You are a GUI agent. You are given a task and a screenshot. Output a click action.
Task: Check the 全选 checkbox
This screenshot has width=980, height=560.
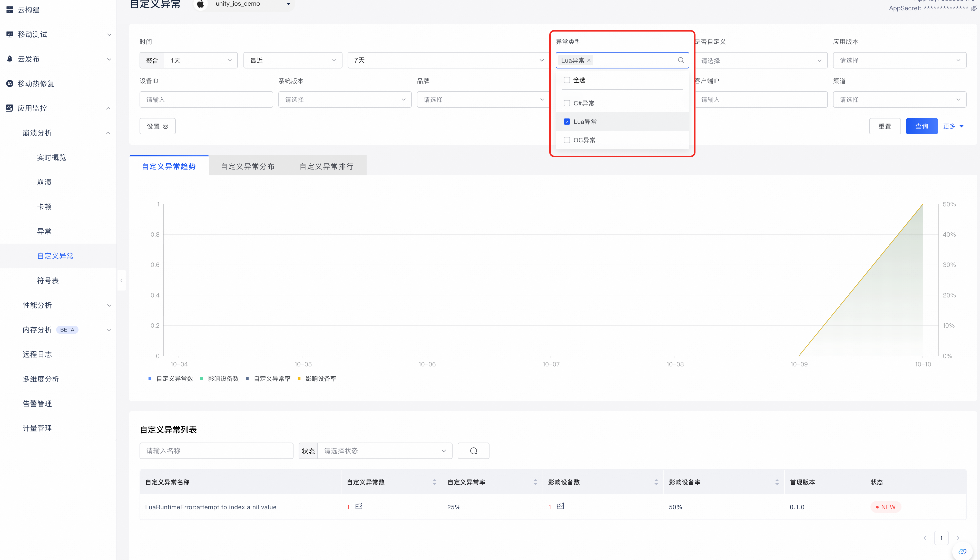(567, 80)
